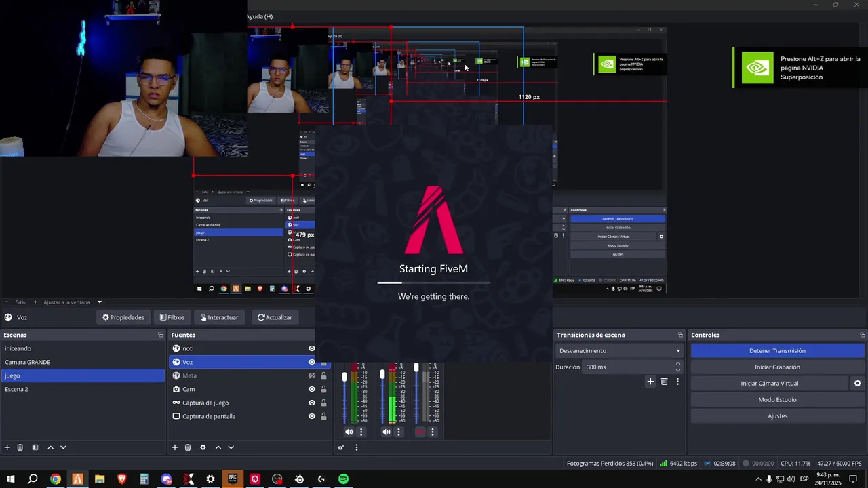Add a new scene with the plus icon in Escenas
Viewport: 868px width, 488px height.
7,447
